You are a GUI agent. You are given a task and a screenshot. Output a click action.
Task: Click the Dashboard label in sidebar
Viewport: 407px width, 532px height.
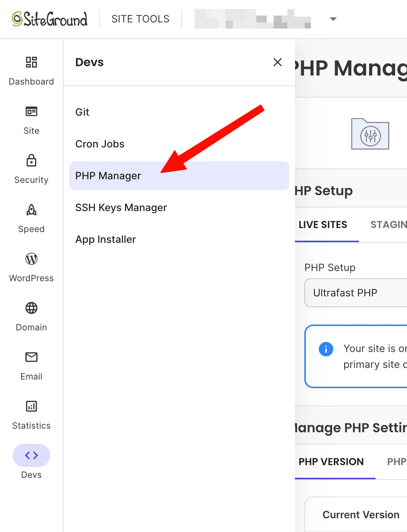pyautogui.click(x=31, y=82)
